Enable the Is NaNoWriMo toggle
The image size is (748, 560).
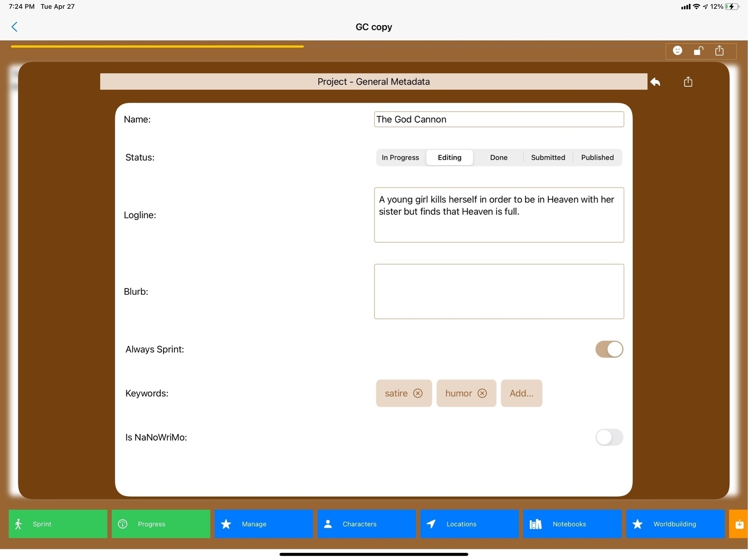pos(609,437)
